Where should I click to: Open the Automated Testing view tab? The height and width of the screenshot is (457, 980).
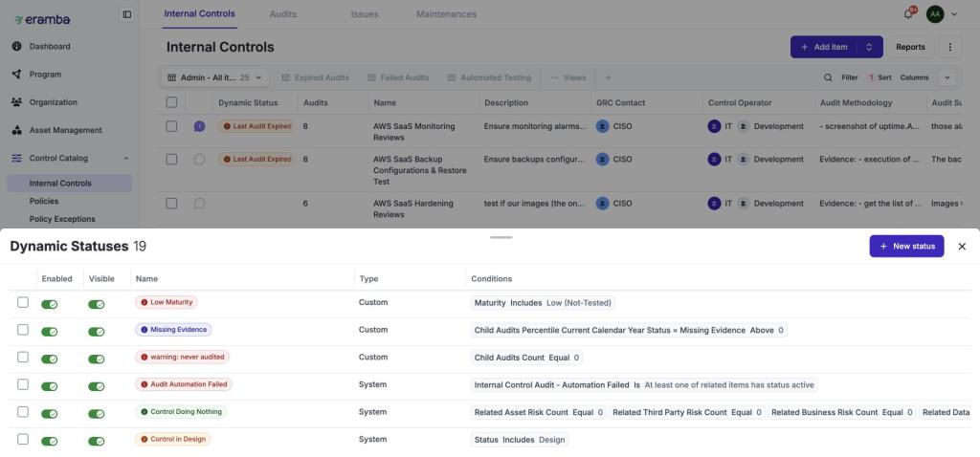tap(489, 77)
